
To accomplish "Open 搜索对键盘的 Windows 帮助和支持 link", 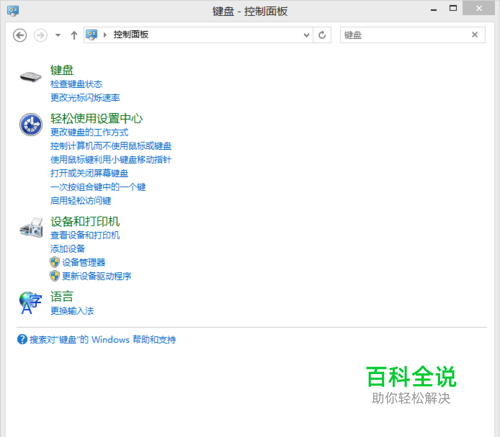I will (x=103, y=340).
